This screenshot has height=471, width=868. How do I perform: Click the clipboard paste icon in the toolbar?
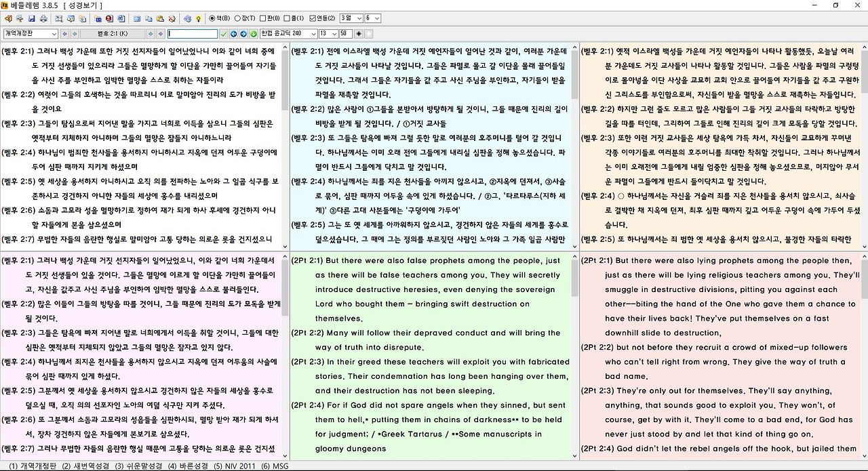pyautogui.click(x=161, y=18)
